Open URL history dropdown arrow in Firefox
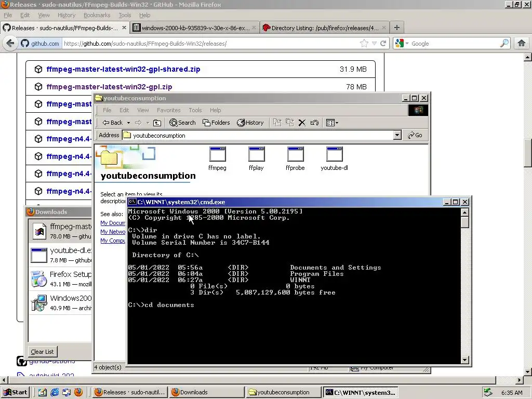 (374, 44)
